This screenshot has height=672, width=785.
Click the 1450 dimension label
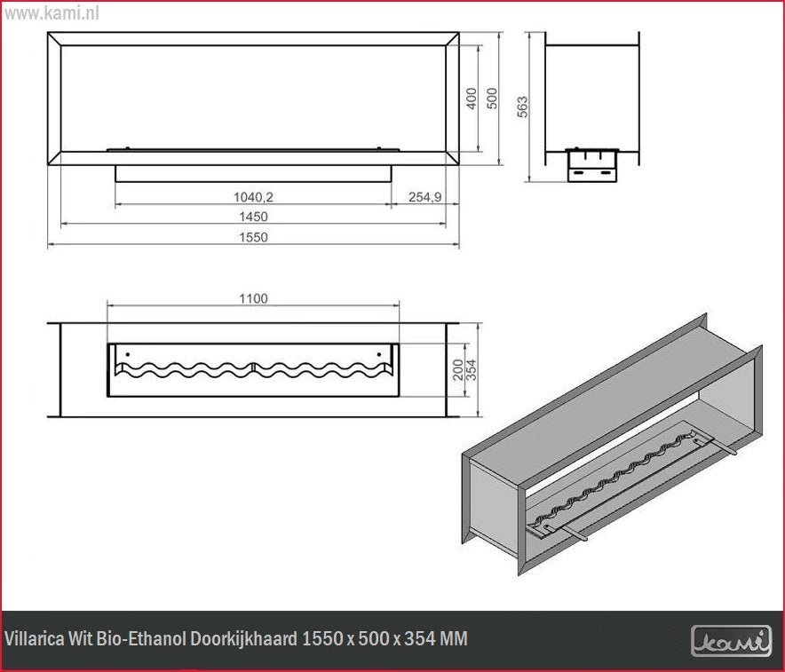tap(253, 217)
